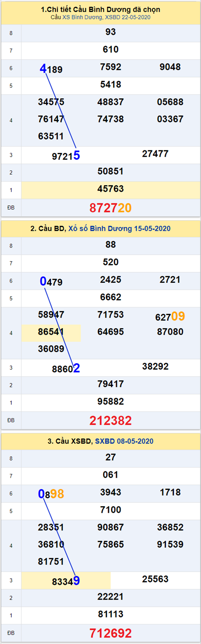
Task: Click the number 62709 with orange 09
Action: coord(170,316)
